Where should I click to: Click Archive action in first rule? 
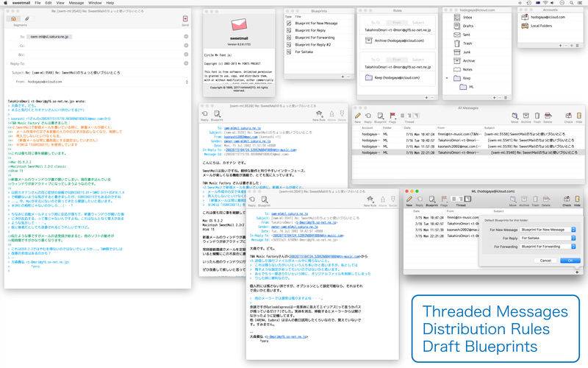(396, 40)
